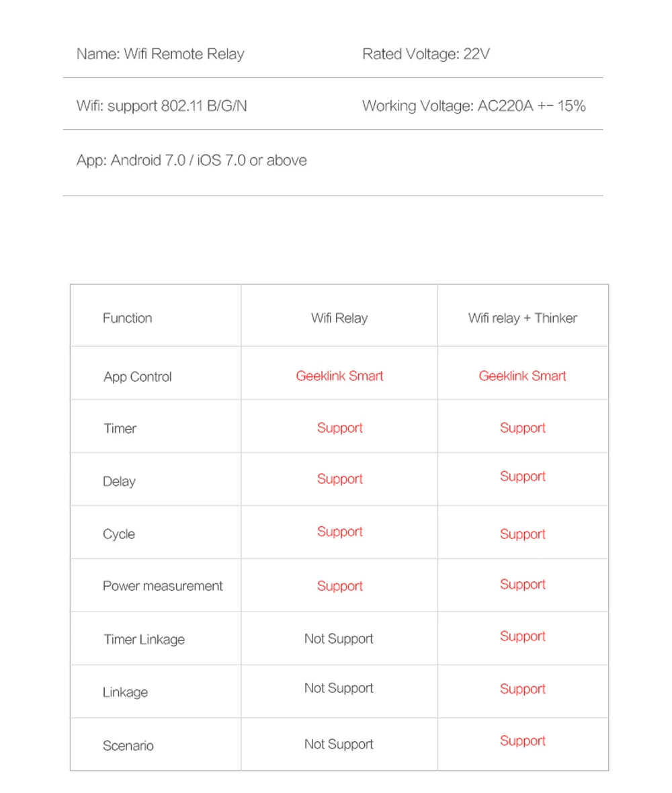Select Not Support in the Linkage row
Screen dimensions: 672x793
(339, 688)
